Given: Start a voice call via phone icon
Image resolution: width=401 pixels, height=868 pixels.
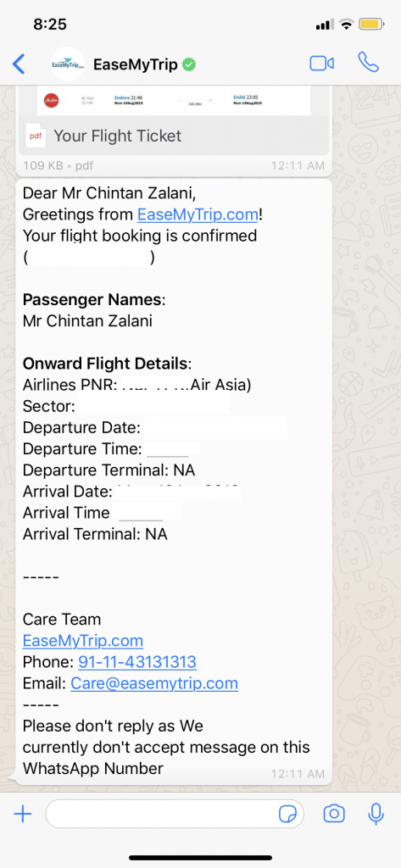Looking at the screenshot, I should tap(368, 63).
